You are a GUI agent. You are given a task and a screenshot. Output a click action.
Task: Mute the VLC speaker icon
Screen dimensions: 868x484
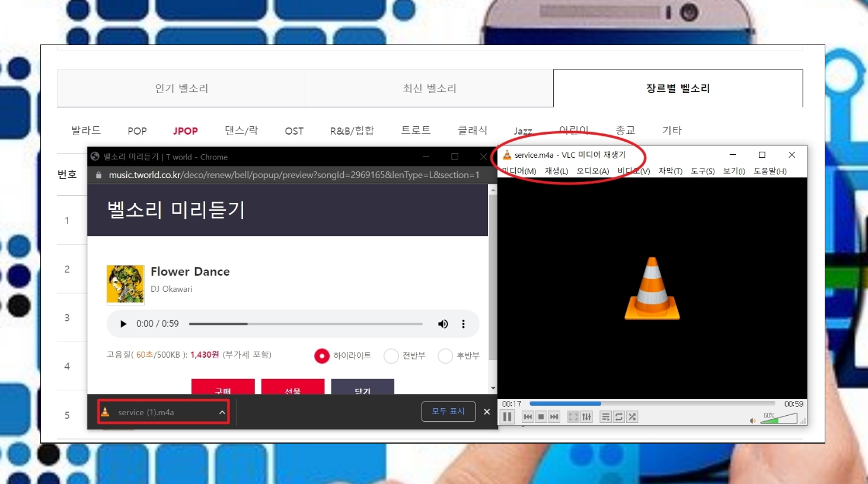752,421
